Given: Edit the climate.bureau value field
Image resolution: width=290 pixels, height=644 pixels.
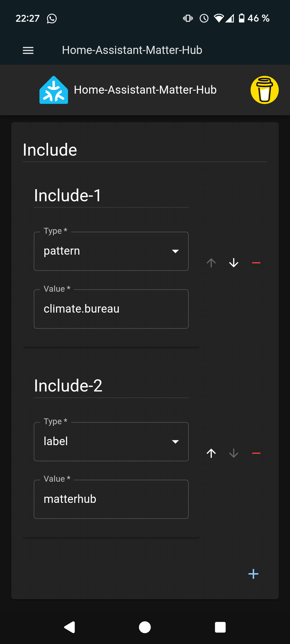Looking at the screenshot, I should pyautogui.click(x=111, y=309).
